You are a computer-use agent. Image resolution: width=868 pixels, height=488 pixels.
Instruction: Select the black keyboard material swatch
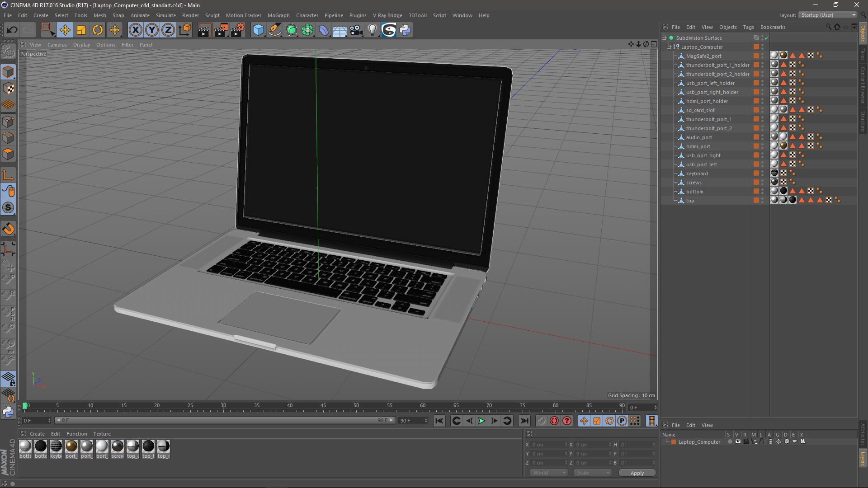tap(56, 446)
